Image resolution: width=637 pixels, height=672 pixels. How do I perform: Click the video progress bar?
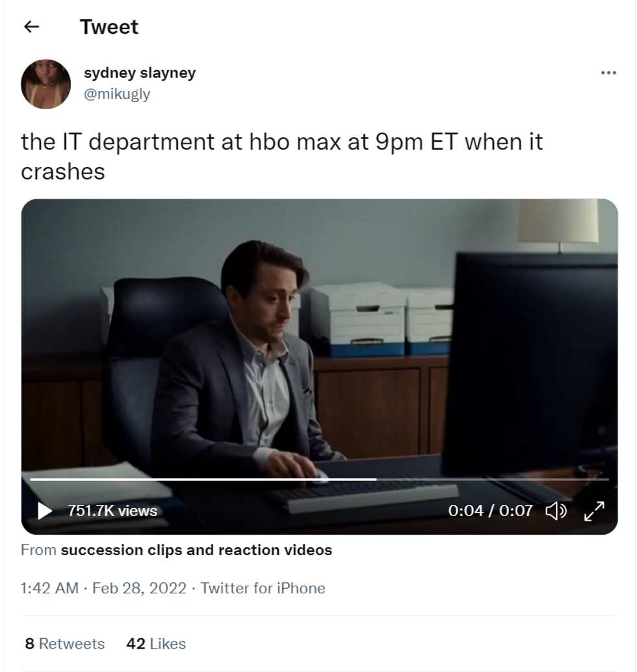319,480
